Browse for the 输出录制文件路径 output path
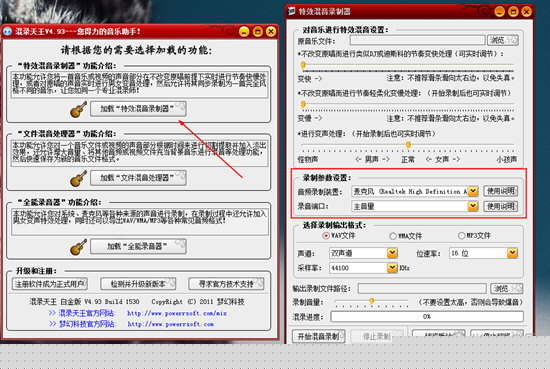The width and height of the screenshot is (550, 369). [x=506, y=289]
